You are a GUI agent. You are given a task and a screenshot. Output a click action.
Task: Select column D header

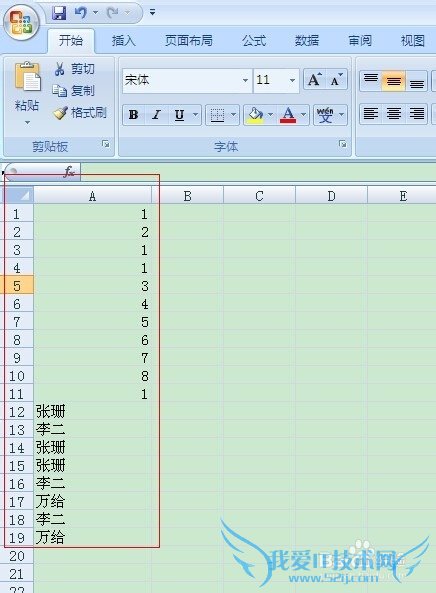click(331, 196)
